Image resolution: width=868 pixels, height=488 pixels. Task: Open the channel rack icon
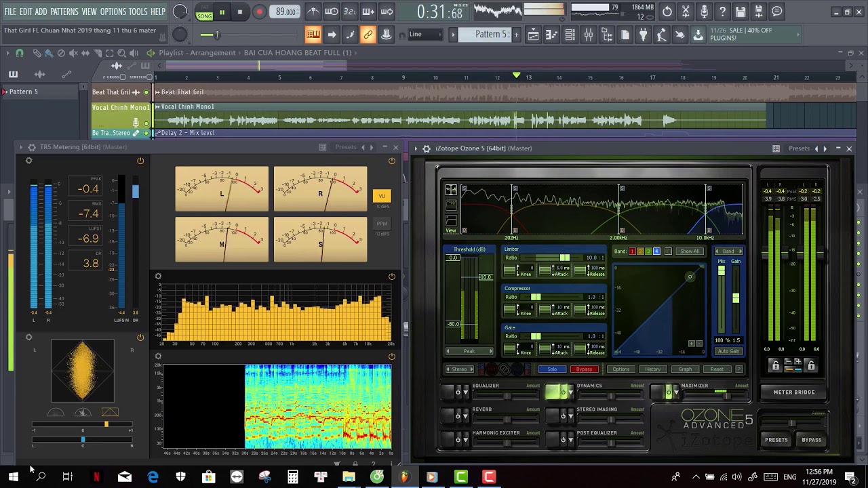(570, 35)
